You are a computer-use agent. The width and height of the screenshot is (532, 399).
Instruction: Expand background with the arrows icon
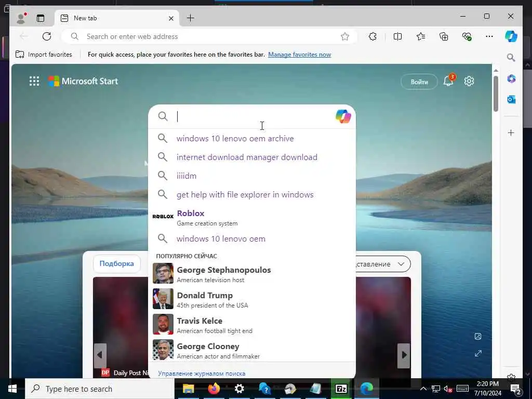pos(478,353)
